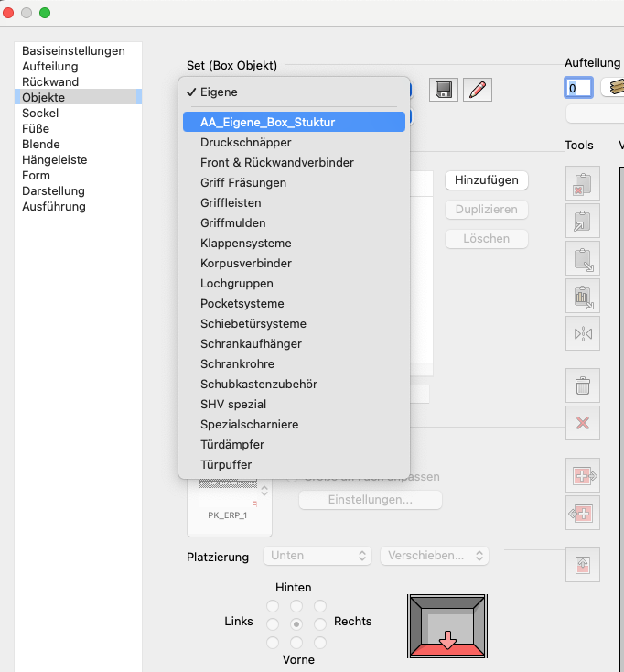Click the clipboard with red X tool

(582, 185)
